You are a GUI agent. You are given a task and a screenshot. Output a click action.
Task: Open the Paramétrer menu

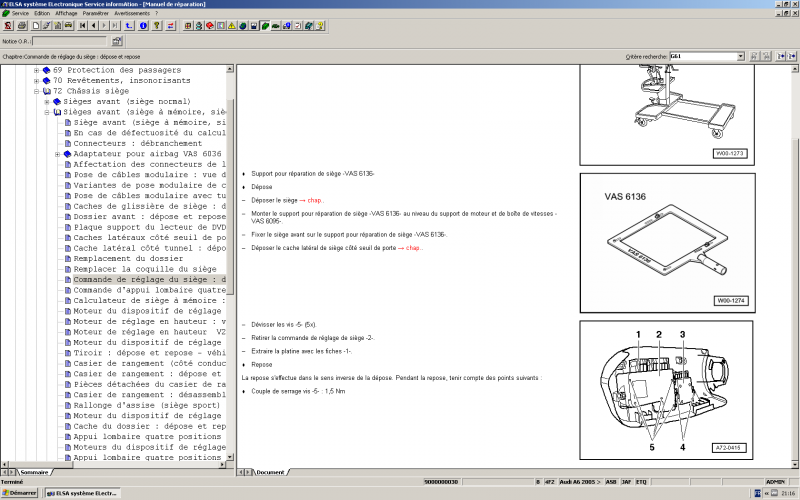[x=95, y=13]
